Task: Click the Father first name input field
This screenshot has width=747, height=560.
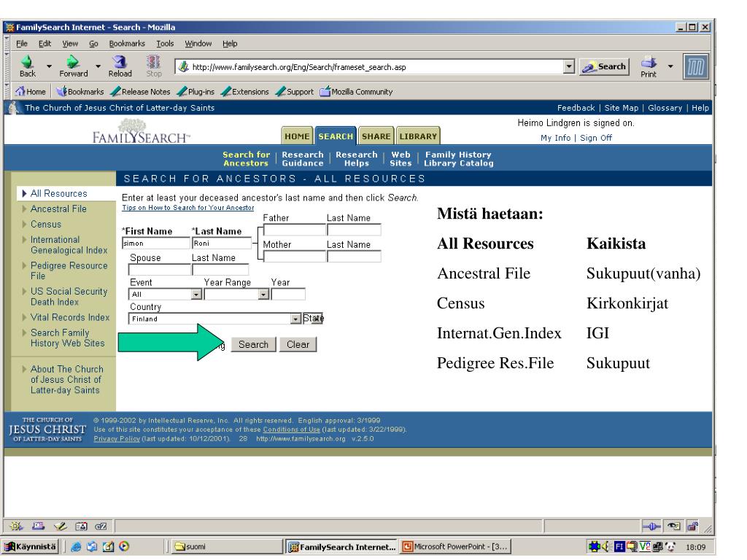Action: [294, 230]
